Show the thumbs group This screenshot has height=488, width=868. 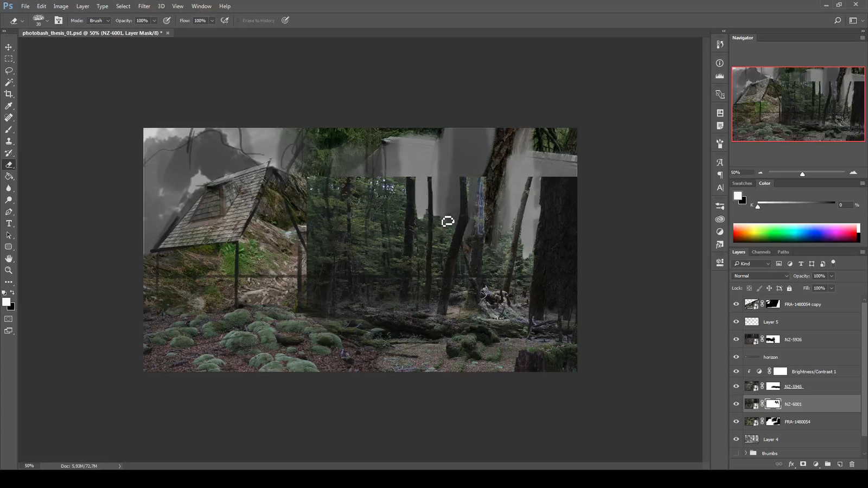736,453
